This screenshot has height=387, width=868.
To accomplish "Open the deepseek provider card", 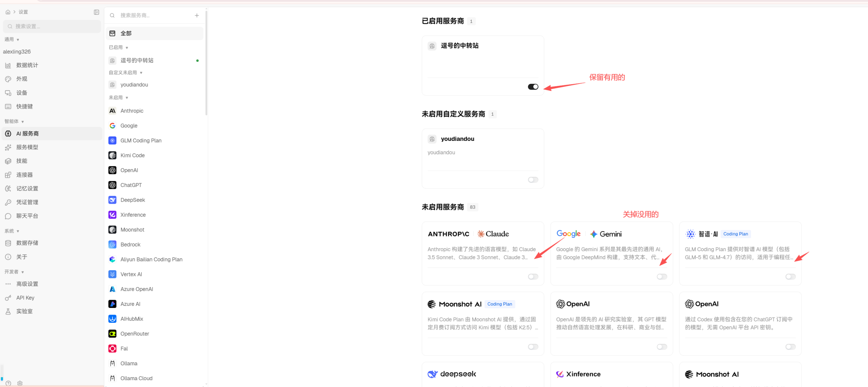I will (483, 374).
